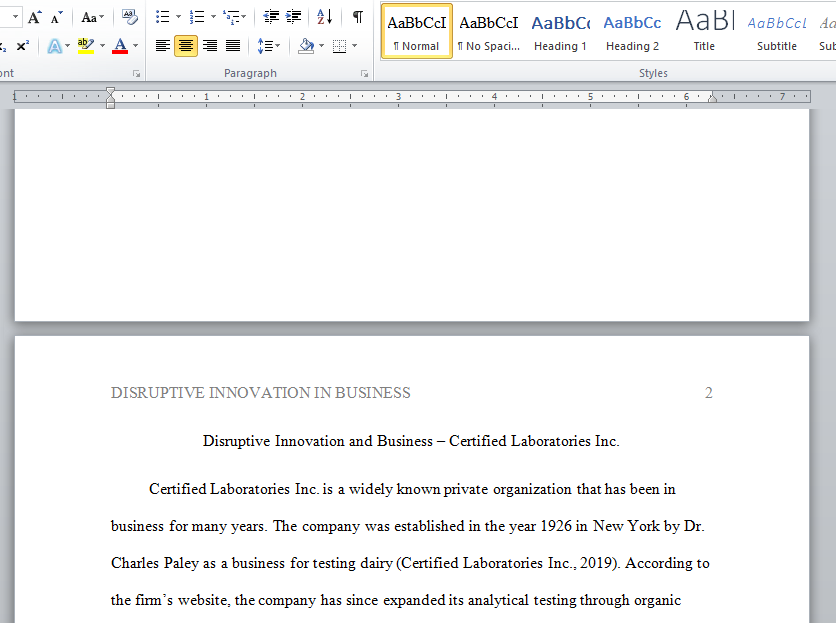Toggle Center alignment
This screenshot has width=836, height=623.
coord(186,46)
